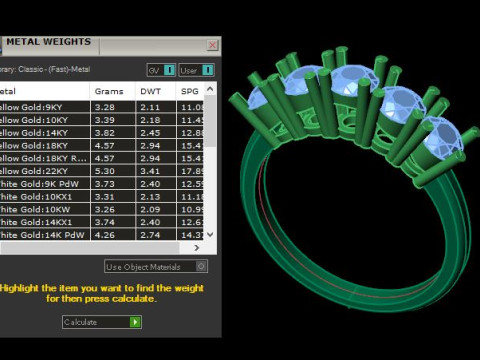
Task: Click the green play icon on Calculate
Action: click(135, 322)
